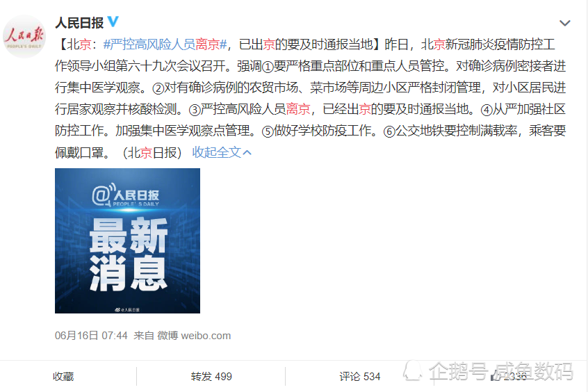Screen dimensions: 588x392
Task: Click the 企鹅号 咸鱼数码 watermark text
Action: coord(501,371)
